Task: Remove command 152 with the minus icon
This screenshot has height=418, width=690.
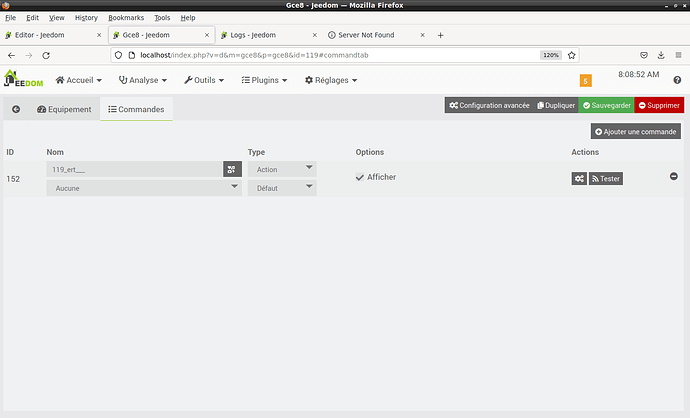Action: pyautogui.click(x=674, y=176)
